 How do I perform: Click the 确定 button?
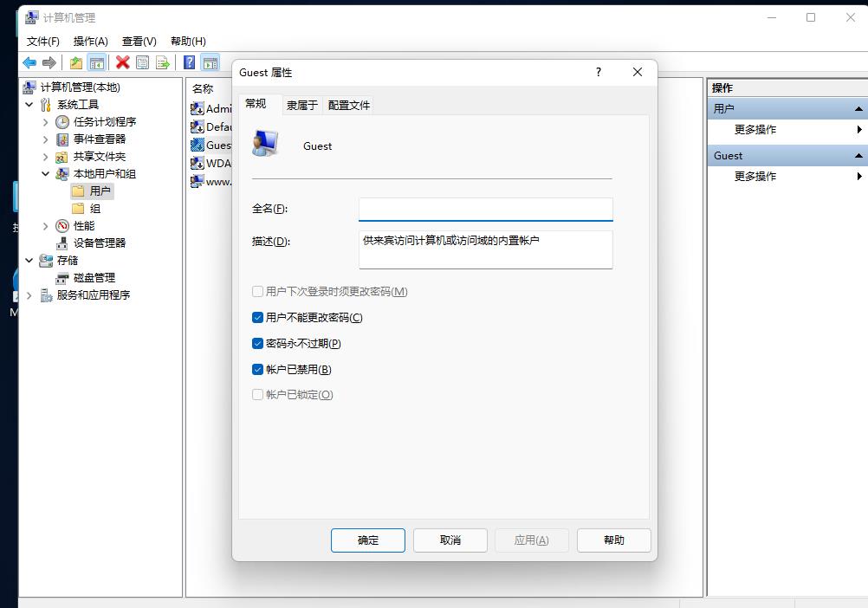[x=367, y=540]
